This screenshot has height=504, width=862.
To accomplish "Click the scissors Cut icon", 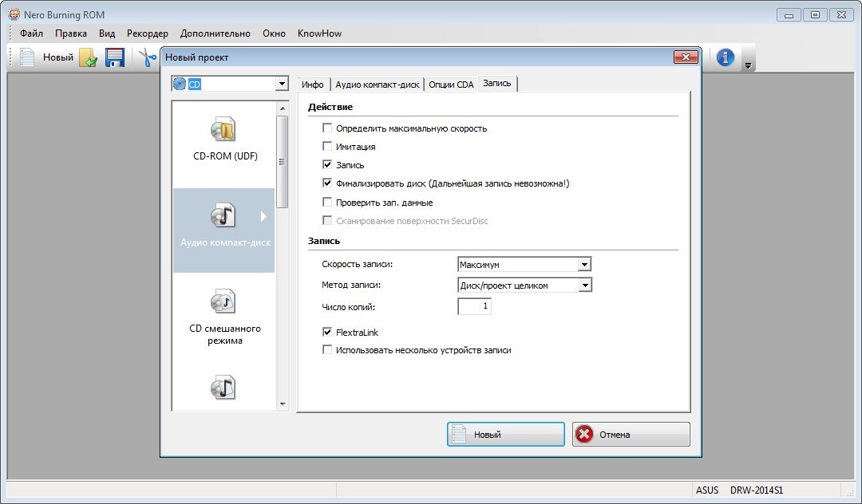I will pyautogui.click(x=147, y=57).
